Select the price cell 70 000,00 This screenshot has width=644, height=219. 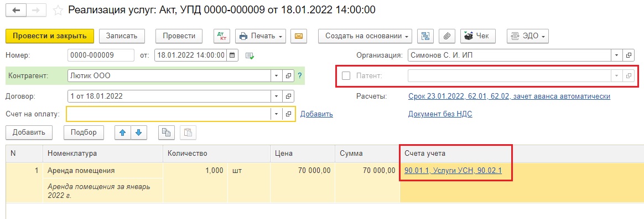(x=303, y=170)
